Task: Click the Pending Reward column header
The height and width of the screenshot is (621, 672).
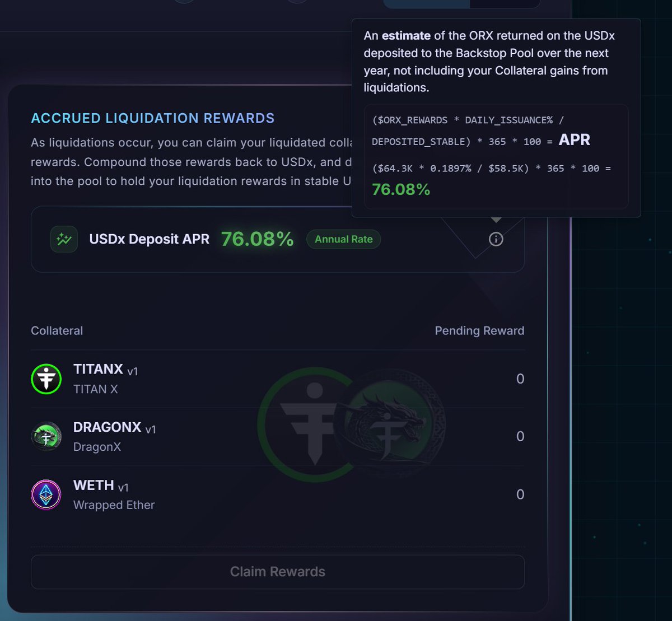Action: click(479, 330)
